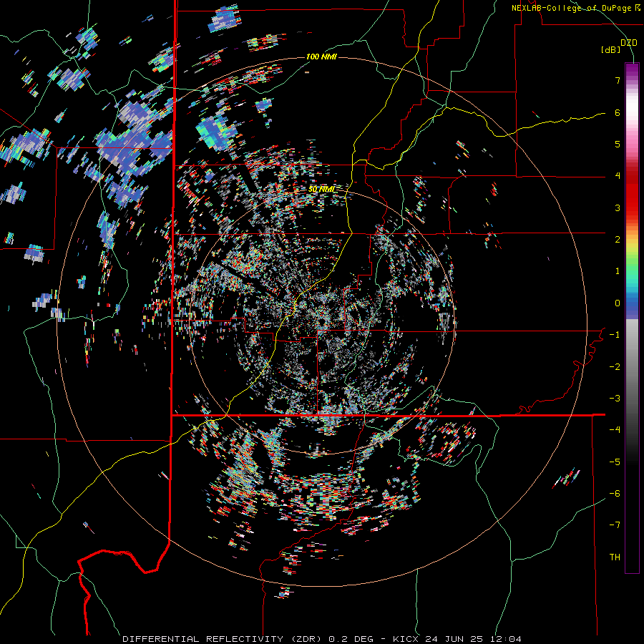
Task: Select the -3 dB legend value
Action: 615,399
